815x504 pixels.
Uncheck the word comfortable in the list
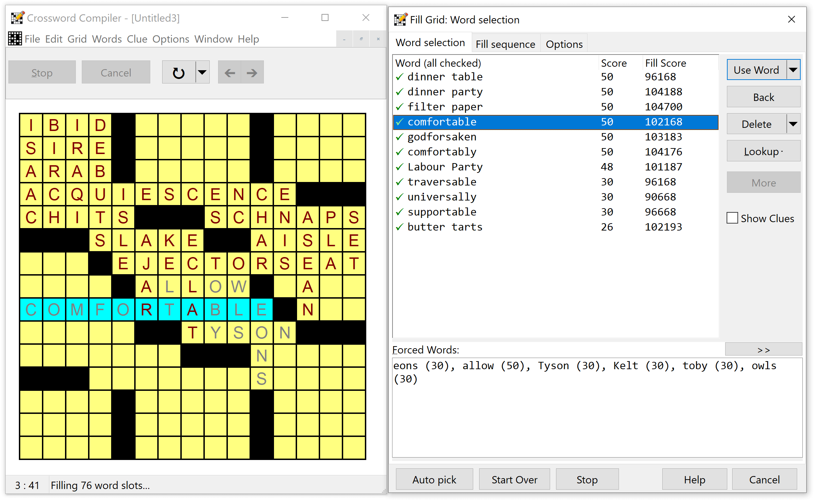[x=399, y=122]
